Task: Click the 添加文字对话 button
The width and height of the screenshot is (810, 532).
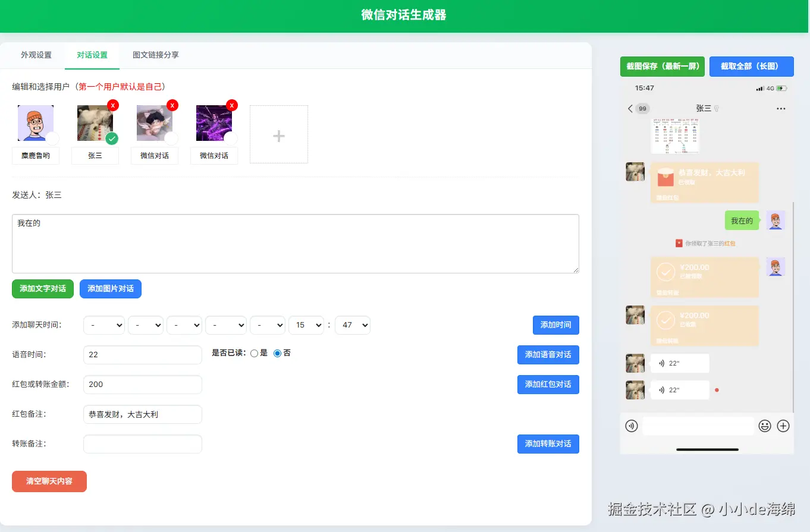Action: point(42,289)
